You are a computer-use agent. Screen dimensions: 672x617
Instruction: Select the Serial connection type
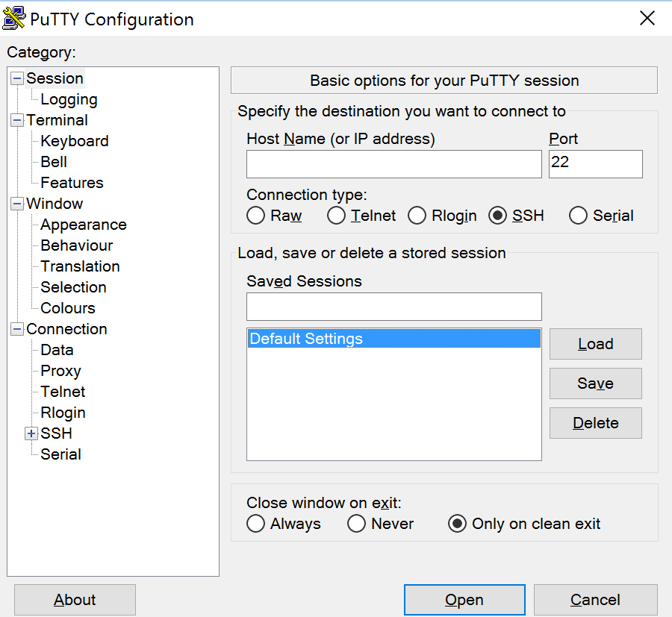[x=578, y=216]
